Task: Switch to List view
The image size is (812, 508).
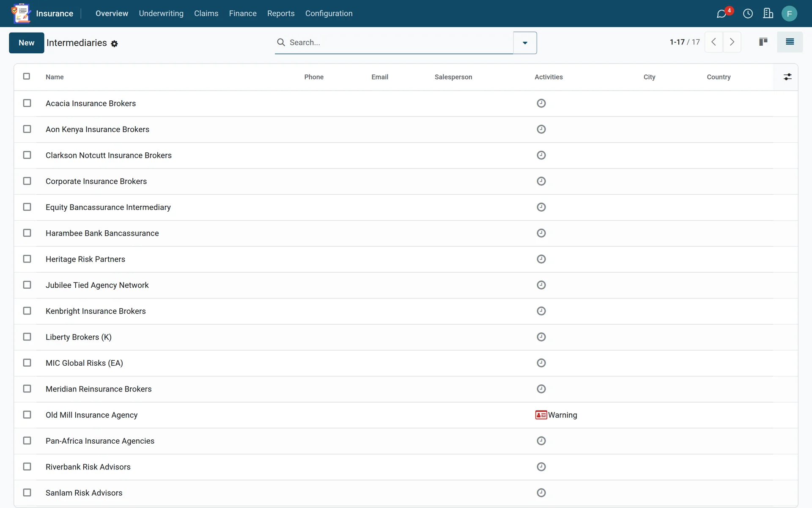Action: point(790,42)
